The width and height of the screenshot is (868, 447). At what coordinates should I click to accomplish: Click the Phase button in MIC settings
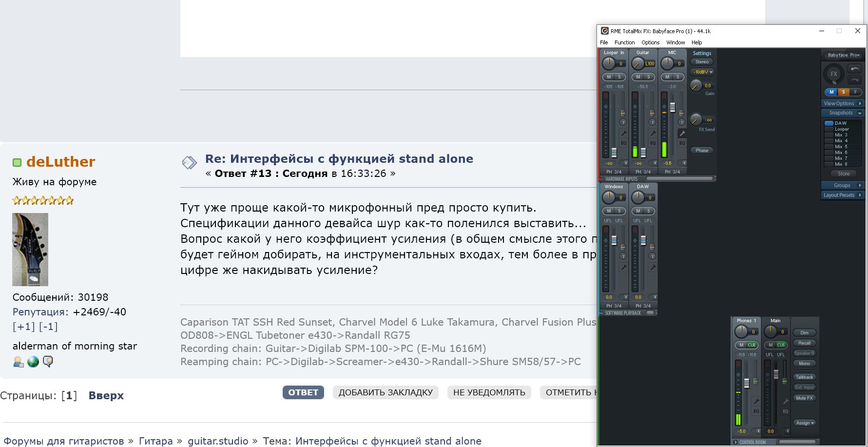(702, 151)
